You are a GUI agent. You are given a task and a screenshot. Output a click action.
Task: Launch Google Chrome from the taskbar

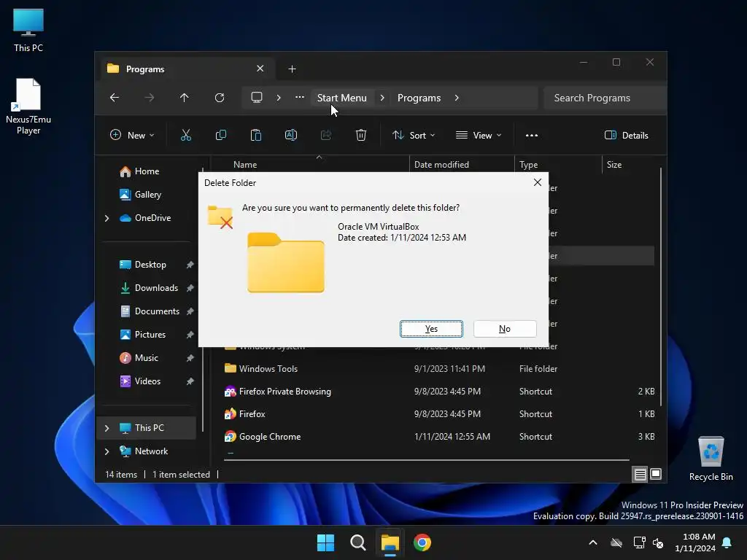click(422, 542)
